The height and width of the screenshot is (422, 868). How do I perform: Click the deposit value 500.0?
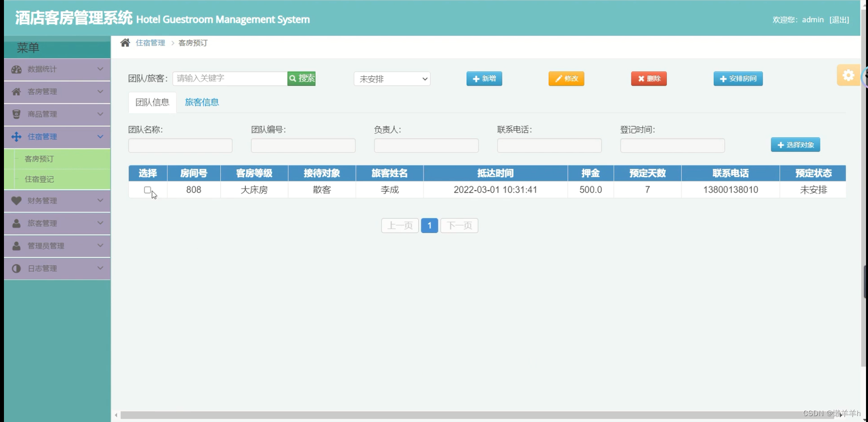[590, 190]
